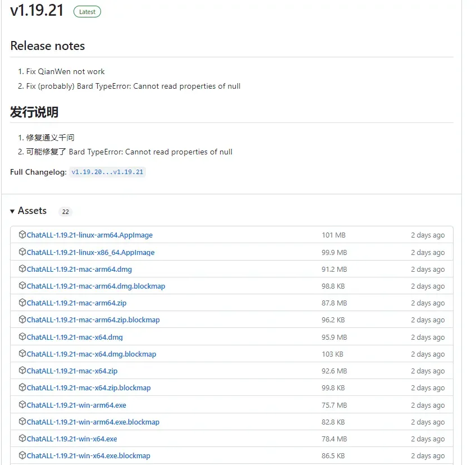This screenshot has width=476, height=465.
Task: Click the Latest release badge
Action: point(87,12)
